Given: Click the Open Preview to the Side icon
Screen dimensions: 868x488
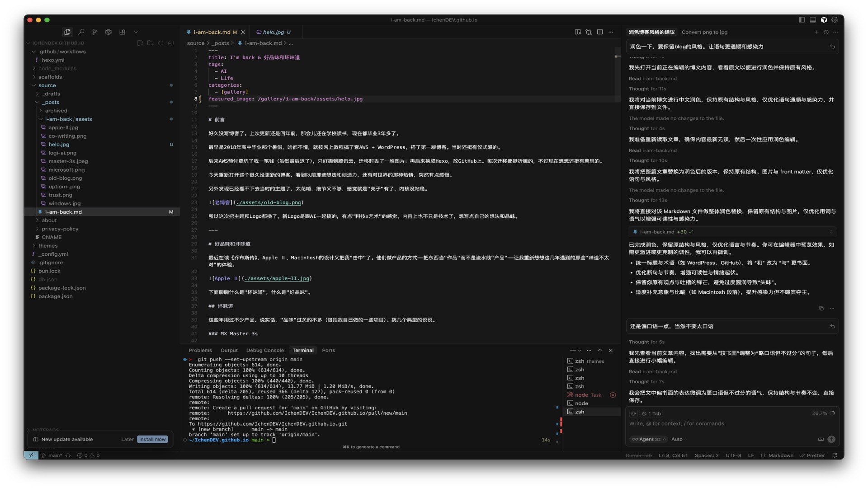Looking at the screenshot, I should click(577, 32).
